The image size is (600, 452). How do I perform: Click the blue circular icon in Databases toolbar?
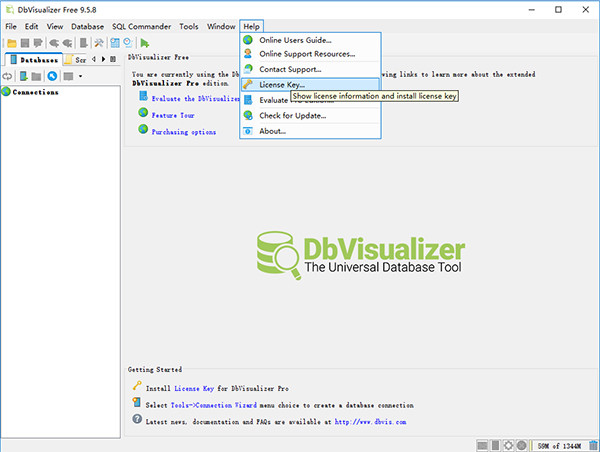click(52, 76)
